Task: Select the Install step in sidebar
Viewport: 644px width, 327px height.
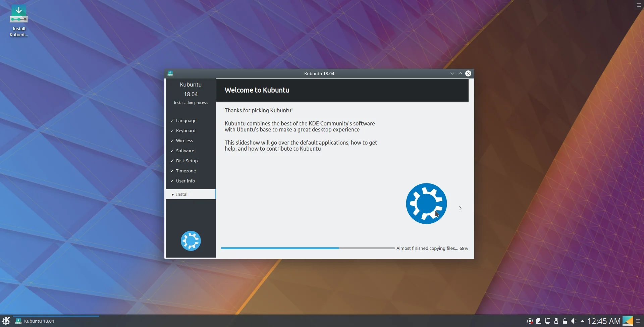Action: (191, 194)
